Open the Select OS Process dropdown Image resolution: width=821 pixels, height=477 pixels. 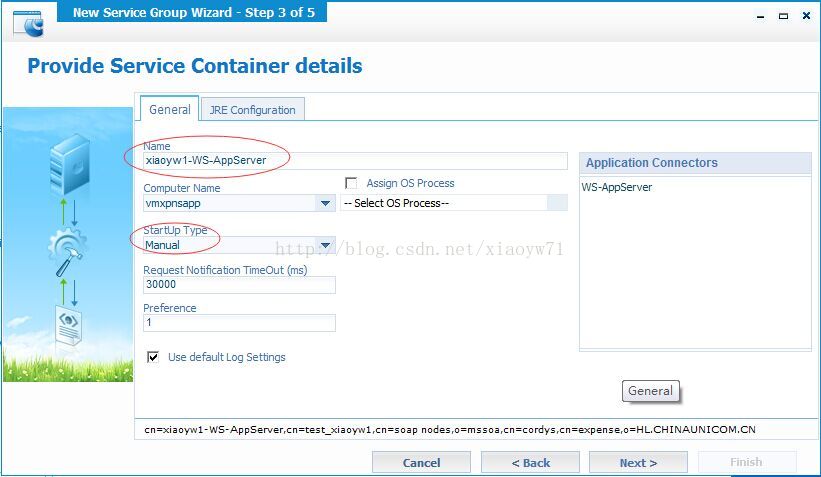pos(453,203)
